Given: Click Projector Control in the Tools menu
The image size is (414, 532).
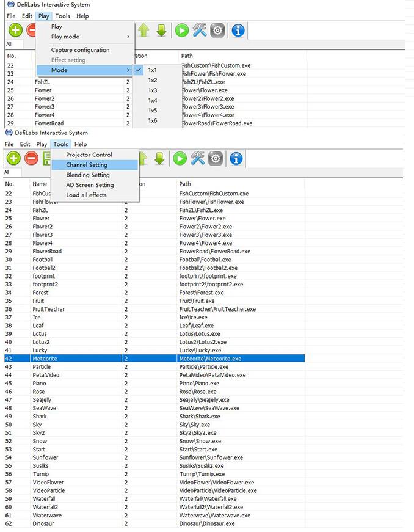Looking at the screenshot, I should tap(89, 155).
